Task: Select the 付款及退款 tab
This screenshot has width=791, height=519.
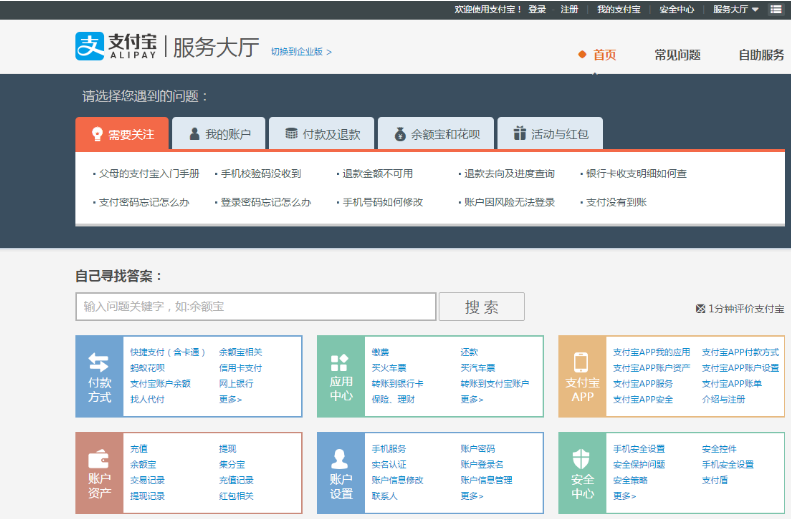Action: tap(321, 134)
